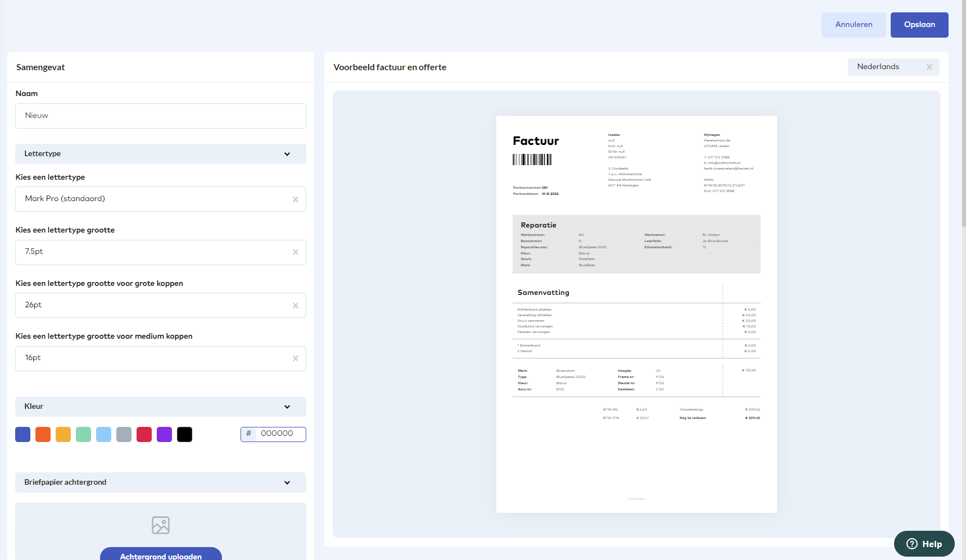The width and height of the screenshot is (966, 560).
Task: Select the blue color swatch
Action: (x=23, y=435)
